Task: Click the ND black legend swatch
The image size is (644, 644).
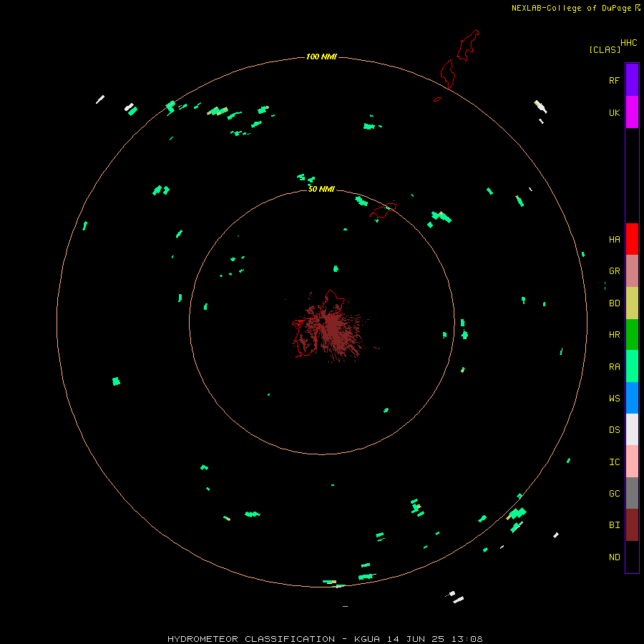Action: 632,557
